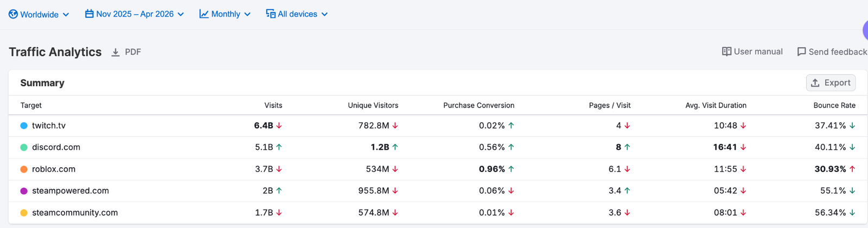868x228 pixels.
Task: Click steampowered.com's 2B visits value
Action: [x=268, y=191]
